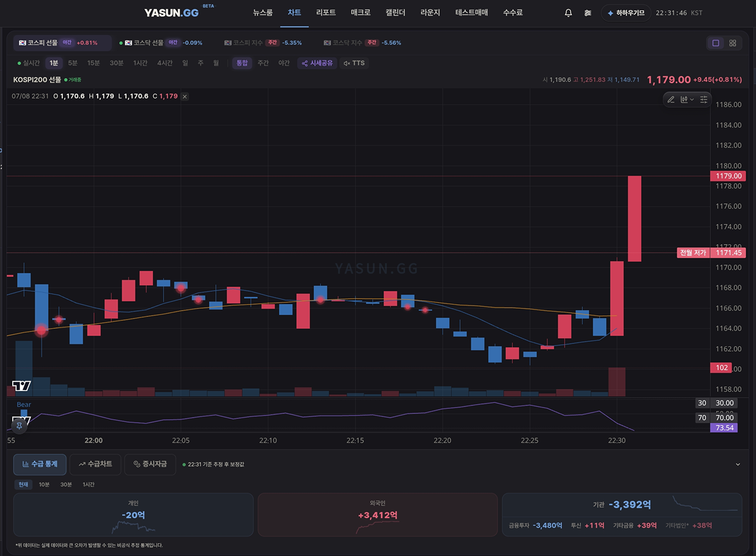Collapse the 수급 panel with chevron
The image size is (756, 556).
(x=738, y=464)
